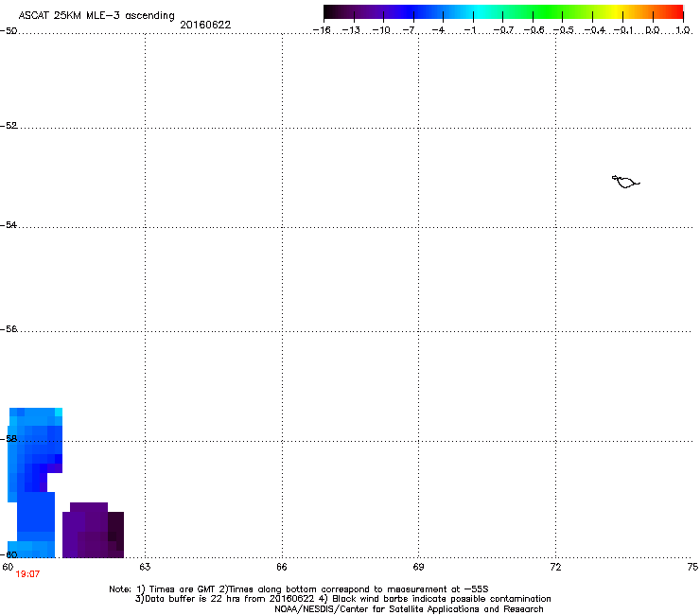
Task: Click the dark purple data block
Action: pos(93,531)
